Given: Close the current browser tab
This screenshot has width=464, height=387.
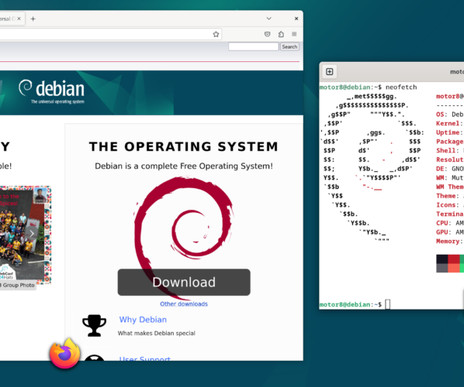Looking at the screenshot, I should 19,19.
